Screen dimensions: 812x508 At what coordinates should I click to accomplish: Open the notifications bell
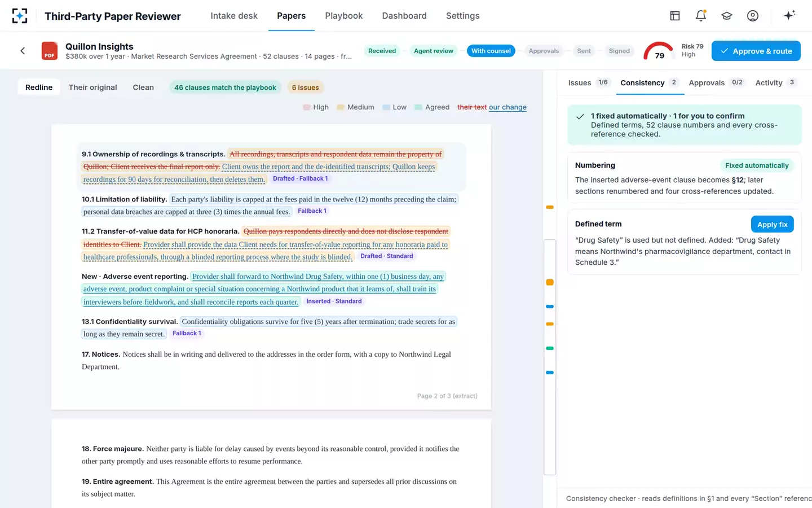[701, 16]
